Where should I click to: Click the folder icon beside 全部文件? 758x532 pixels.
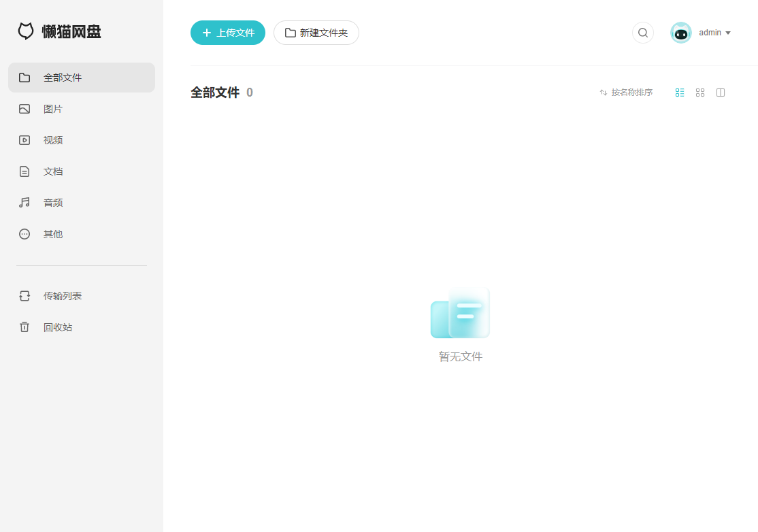(24, 78)
